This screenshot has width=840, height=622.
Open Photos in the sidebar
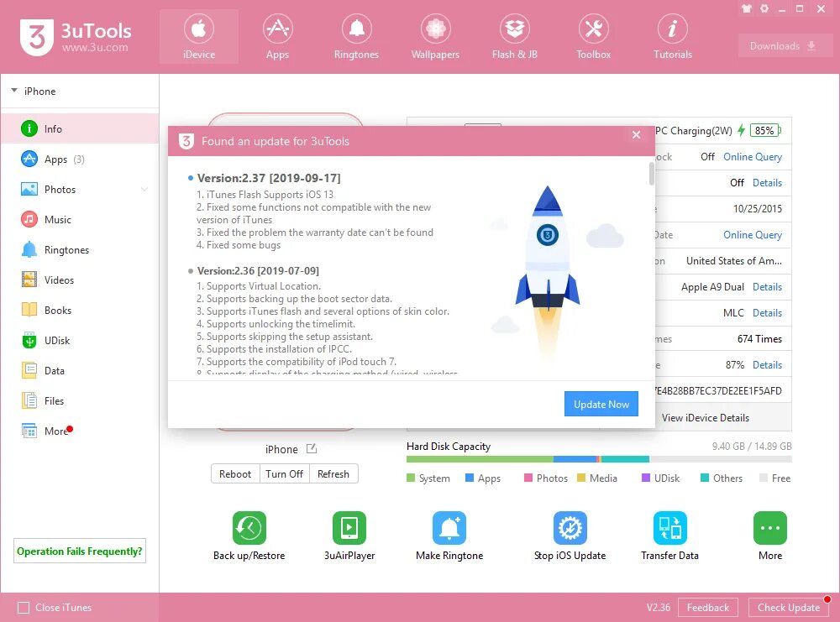coord(80,189)
